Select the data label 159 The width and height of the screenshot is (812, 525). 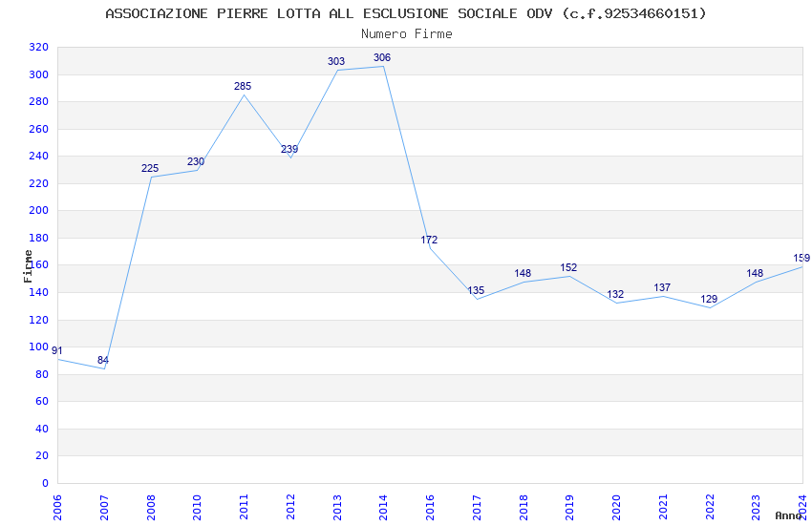tap(801, 258)
